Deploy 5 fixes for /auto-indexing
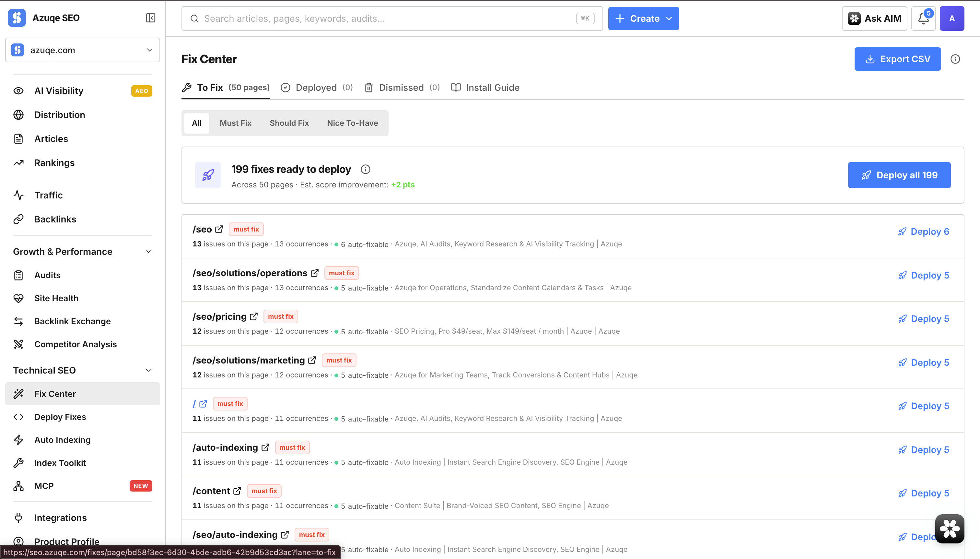This screenshot has width=980, height=559. click(x=924, y=450)
